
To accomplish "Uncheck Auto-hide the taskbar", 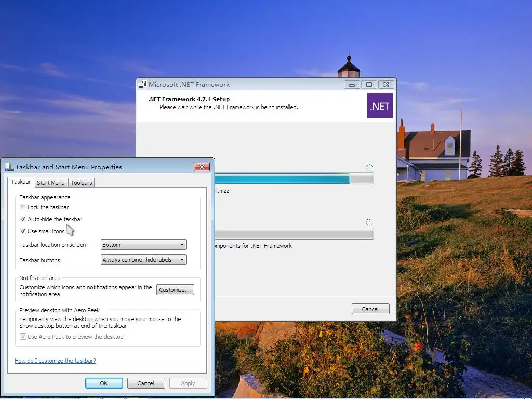I will point(23,219).
